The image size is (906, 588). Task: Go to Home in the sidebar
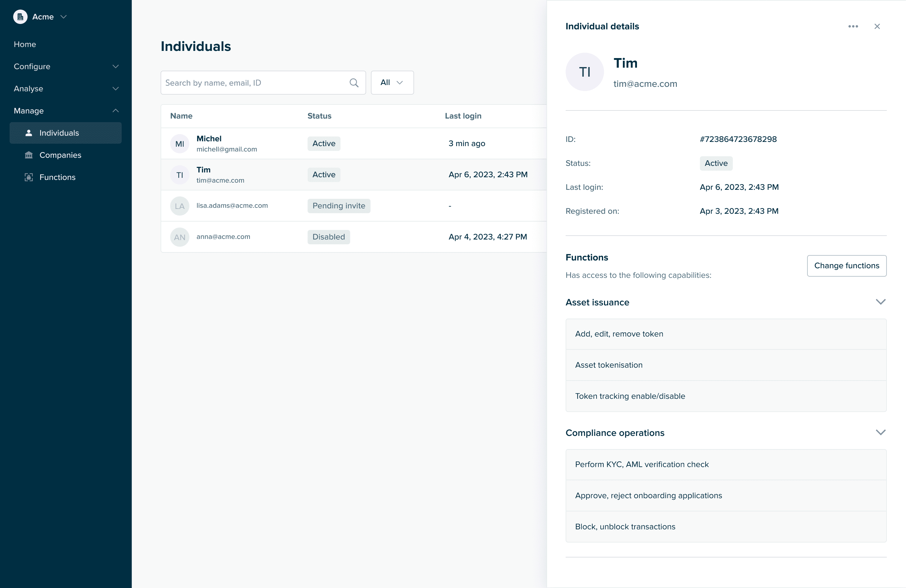[x=25, y=44]
